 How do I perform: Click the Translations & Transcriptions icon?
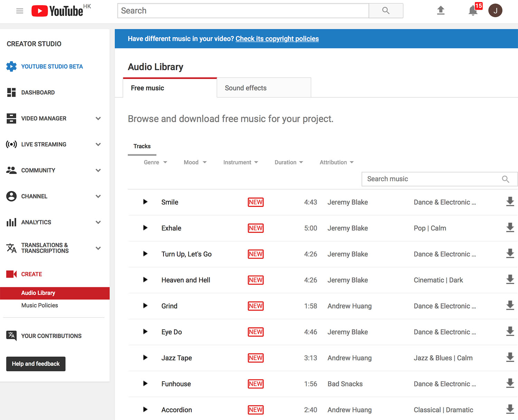point(11,248)
